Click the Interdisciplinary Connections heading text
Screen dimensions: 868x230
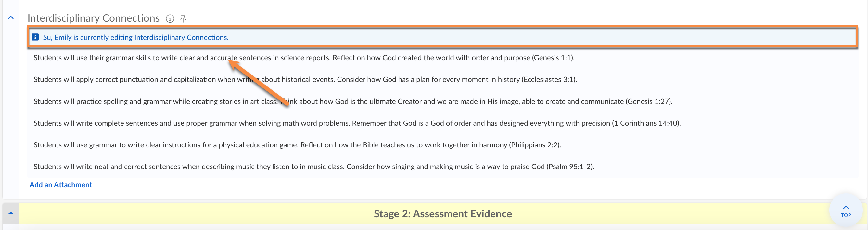[x=93, y=18]
